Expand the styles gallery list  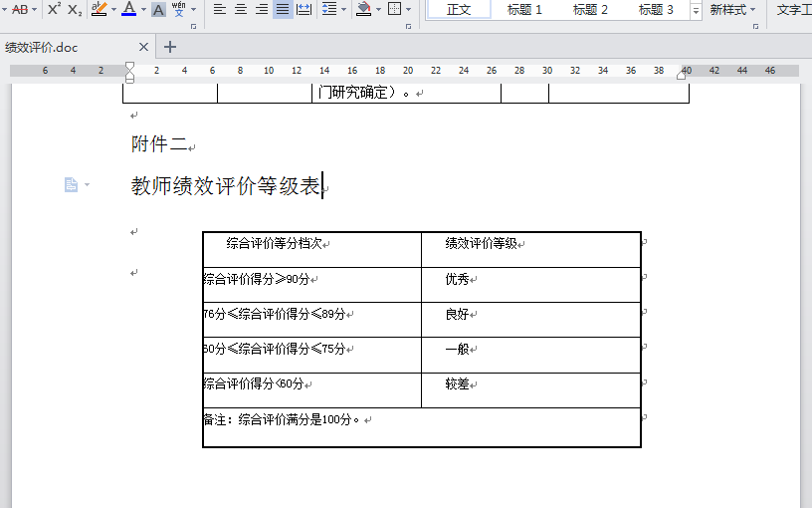695,10
